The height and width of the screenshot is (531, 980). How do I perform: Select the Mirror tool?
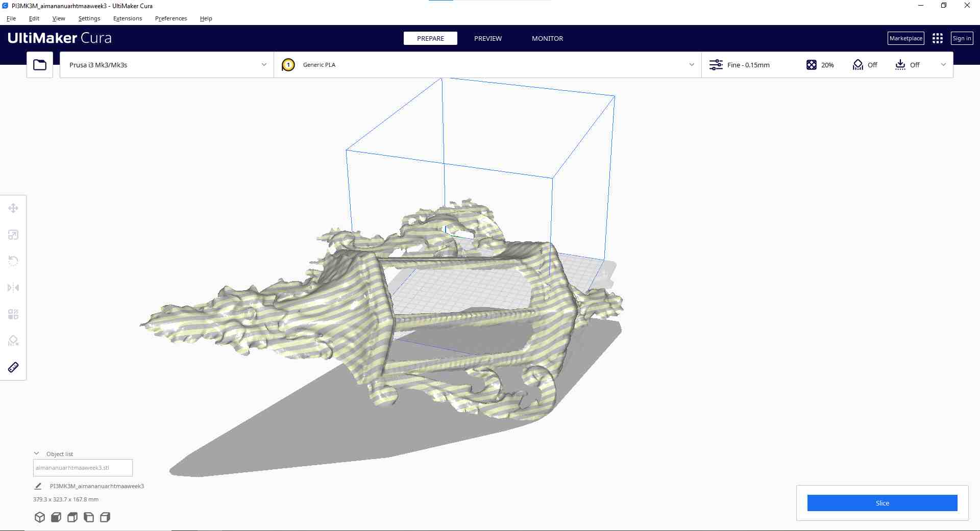pos(13,288)
